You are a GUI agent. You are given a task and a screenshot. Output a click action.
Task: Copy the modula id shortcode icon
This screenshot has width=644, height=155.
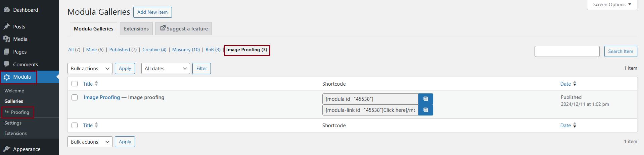coord(425,99)
